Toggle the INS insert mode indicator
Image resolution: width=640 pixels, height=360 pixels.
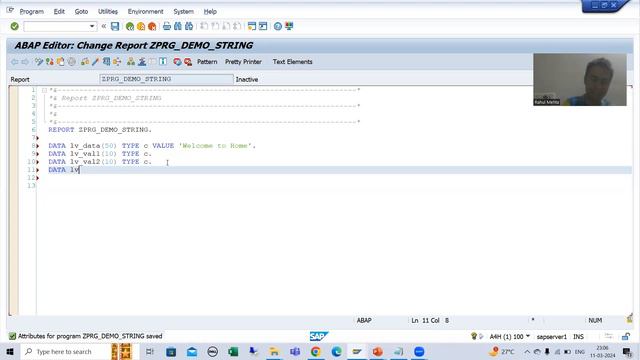click(x=578, y=337)
